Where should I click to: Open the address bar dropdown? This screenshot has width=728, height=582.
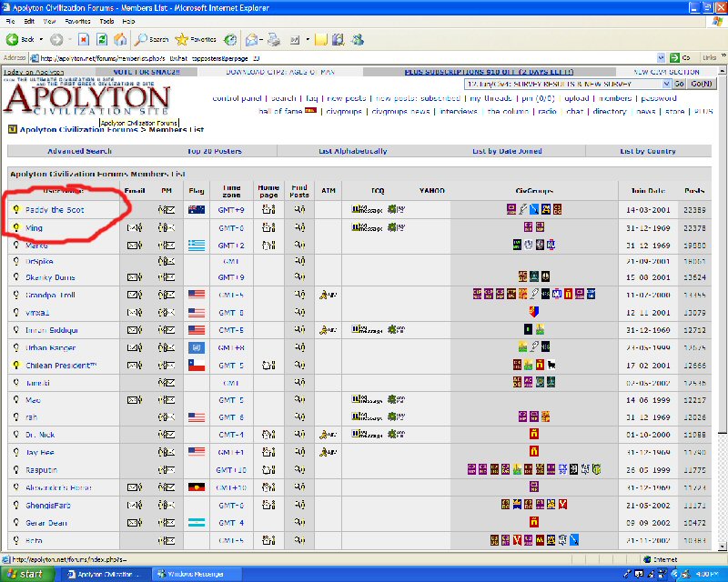661,57
